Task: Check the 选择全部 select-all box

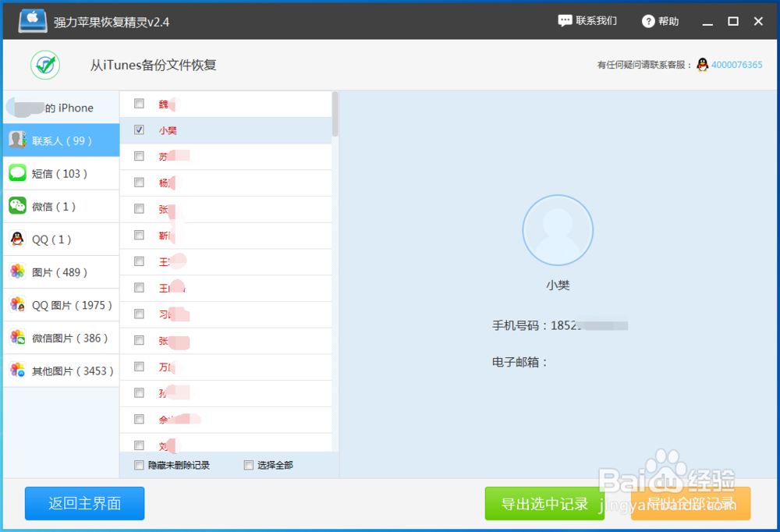Action: [248, 465]
